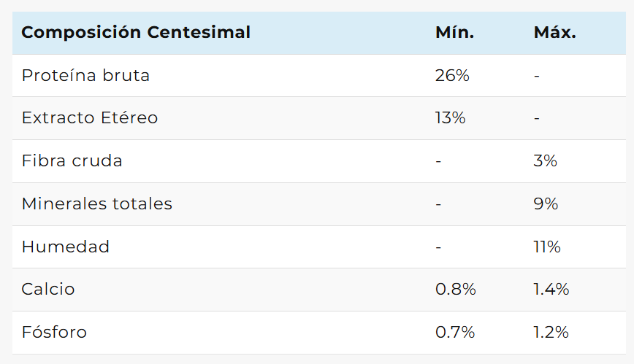Select the "Humedad" row label
The width and height of the screenshot is (634, 364).
[x=66, y=247]
